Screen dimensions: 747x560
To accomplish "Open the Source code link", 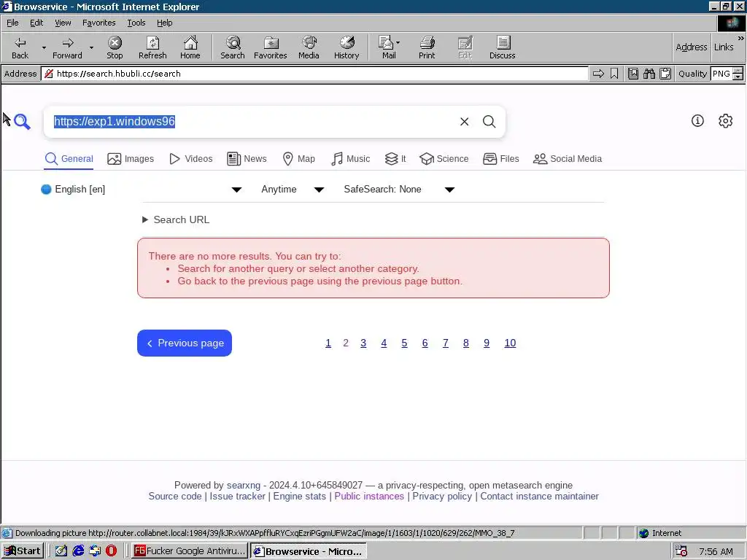I will pos(175,496).
